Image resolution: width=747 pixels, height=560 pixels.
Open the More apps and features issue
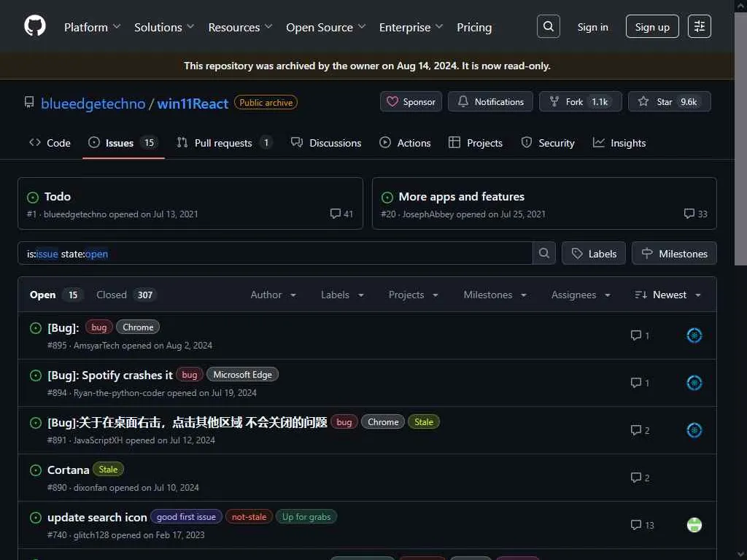(x=461, y=197)
